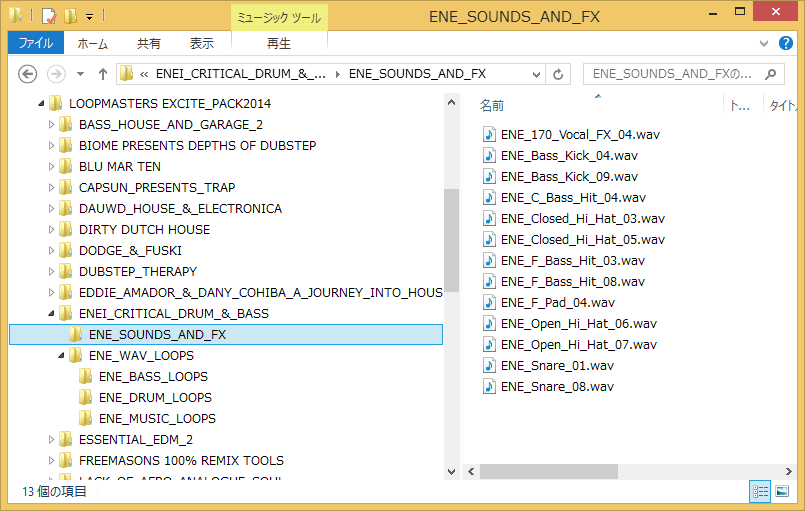Click the folder tree vertical scrollbar thumb
Screen dimensions: 805x511
[451, 240]
